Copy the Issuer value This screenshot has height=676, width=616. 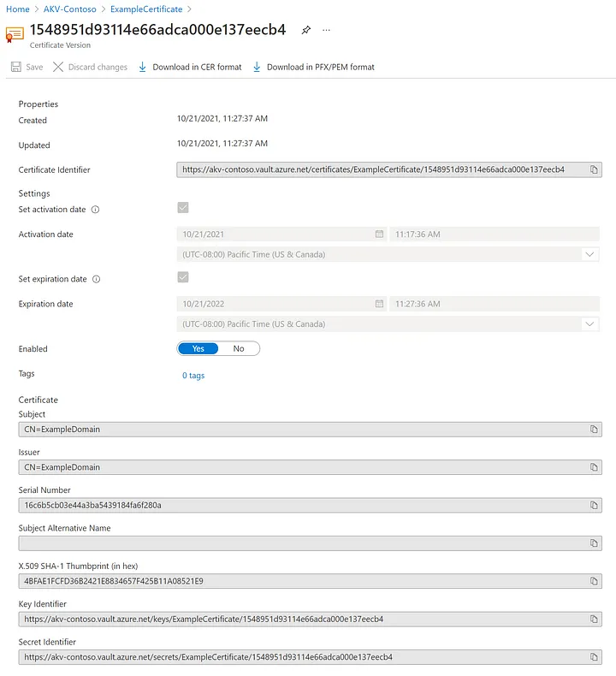594,467
